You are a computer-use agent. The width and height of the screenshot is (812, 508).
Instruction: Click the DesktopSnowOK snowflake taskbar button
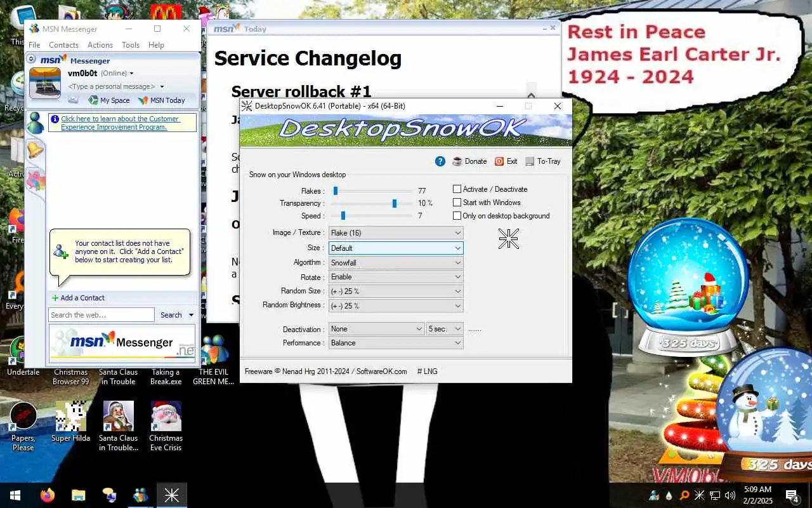(171, 495)
